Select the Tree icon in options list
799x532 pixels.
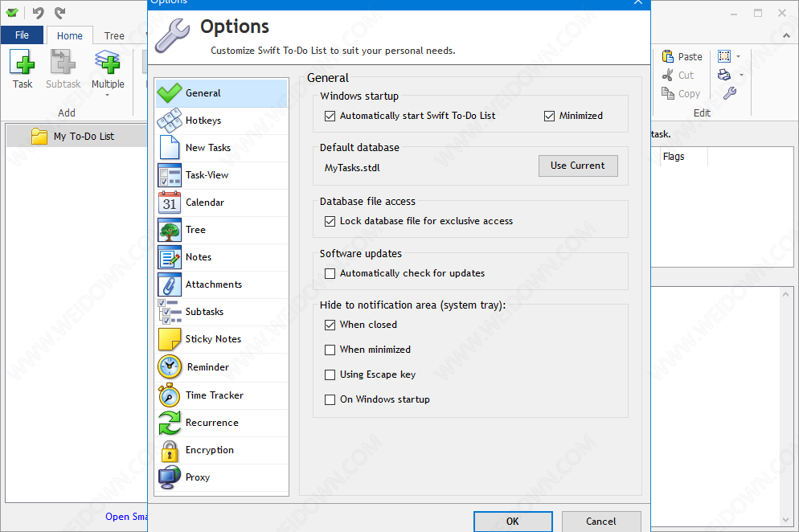[x=170, y=230]
